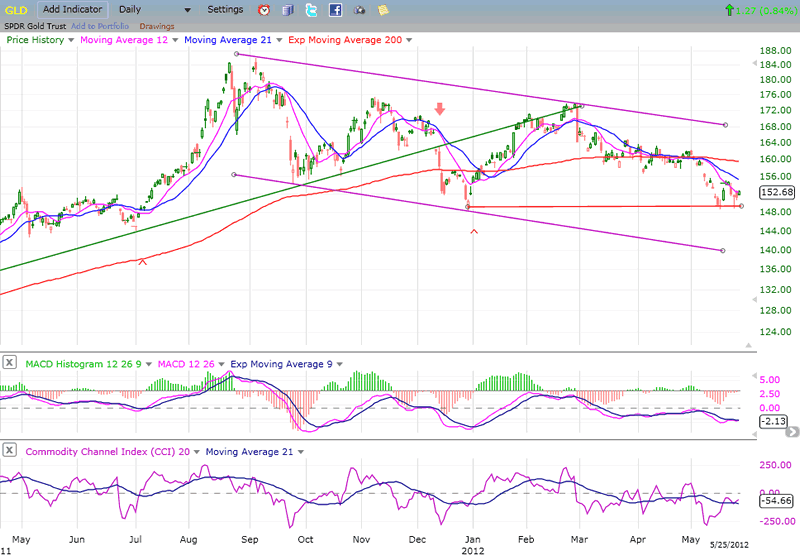This screenshot has height=555, width=800.
Task: Click the Add Indicator button
Action: pyautogui.click(x=73, y=9)
